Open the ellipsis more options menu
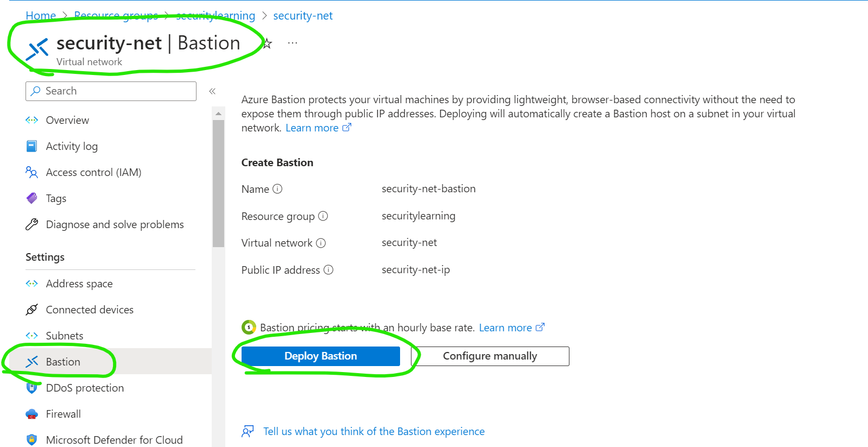868x447 pixels. (293, 43)
